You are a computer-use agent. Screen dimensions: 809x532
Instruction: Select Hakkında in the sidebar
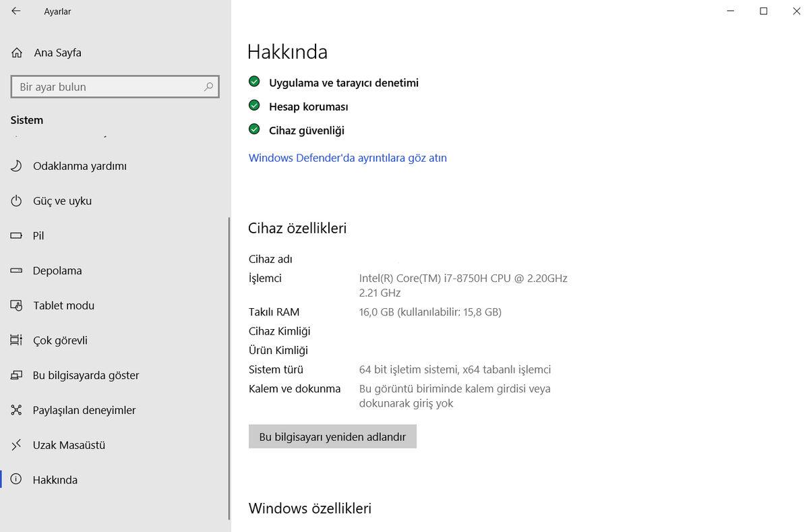(55, 480)
